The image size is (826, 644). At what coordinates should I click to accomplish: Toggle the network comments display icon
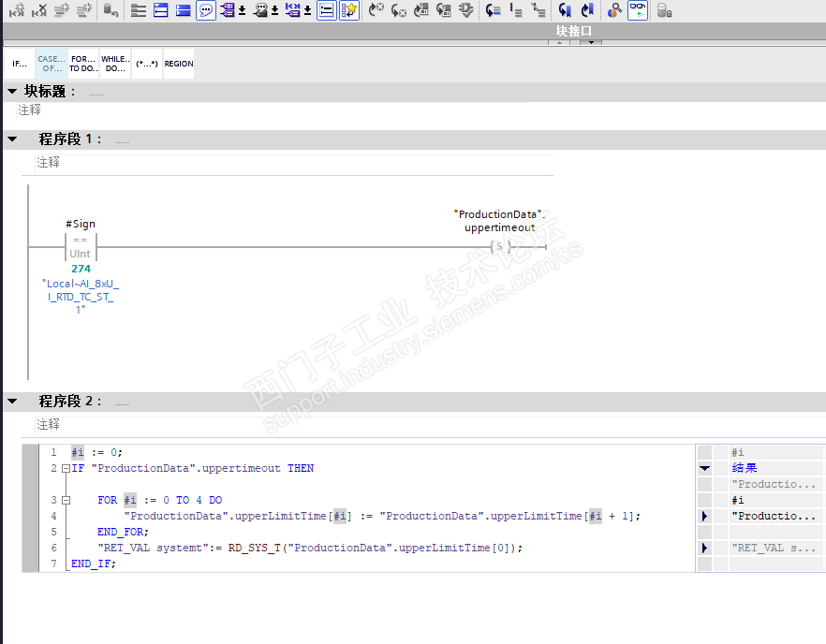point(327,10)
